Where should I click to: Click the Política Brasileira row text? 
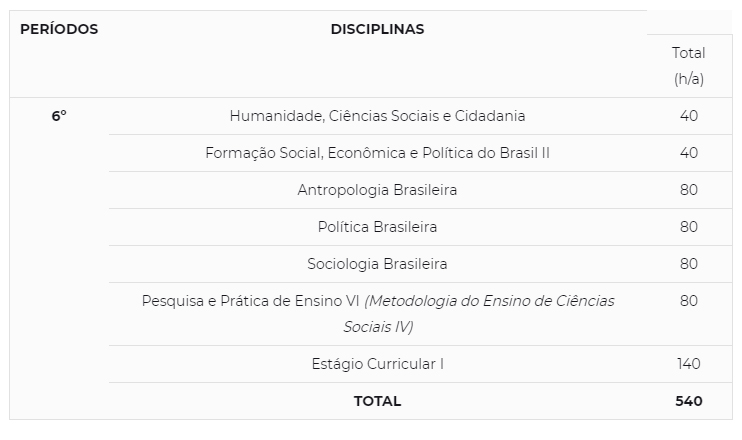click(x=377, y=227)
